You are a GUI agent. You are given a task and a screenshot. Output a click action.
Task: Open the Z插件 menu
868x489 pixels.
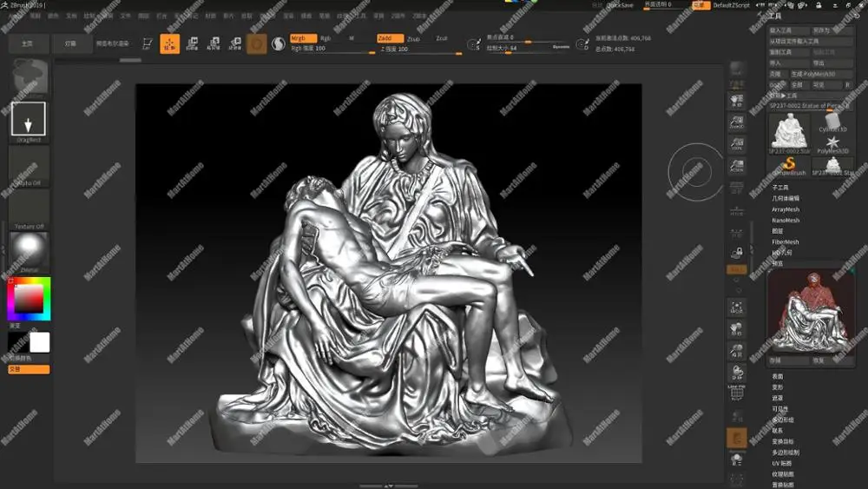pyautogui.click(x=398, y=16)
